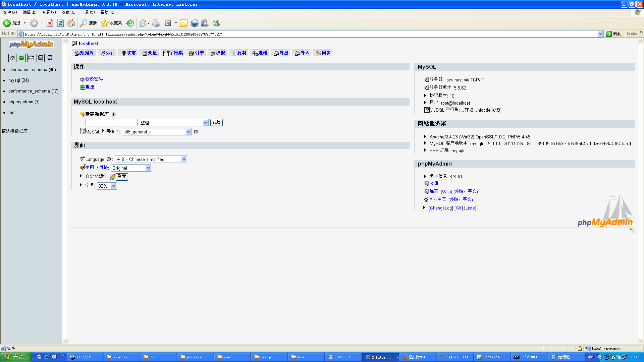Open the MySQL connection collation dropdown utf8_general_ci
Viewport: 644px width, 362px height.
pyautogui.click(x=157, y=132)
